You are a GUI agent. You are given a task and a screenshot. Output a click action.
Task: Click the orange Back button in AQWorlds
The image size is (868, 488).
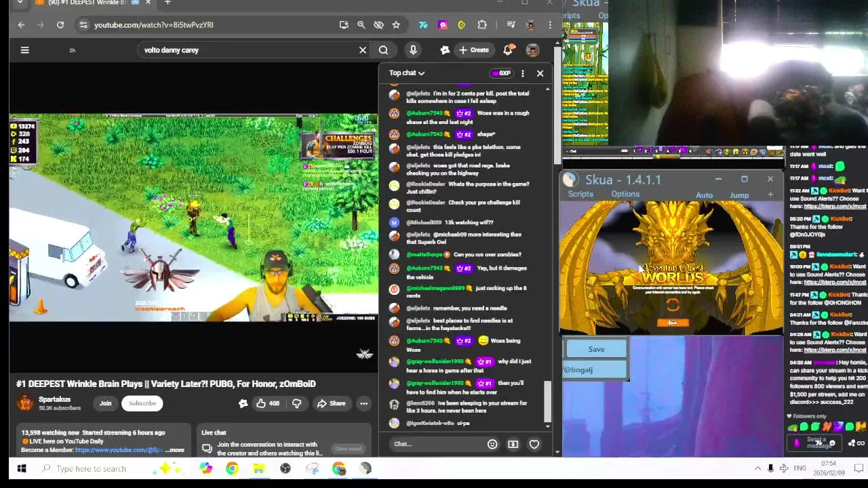672,323
